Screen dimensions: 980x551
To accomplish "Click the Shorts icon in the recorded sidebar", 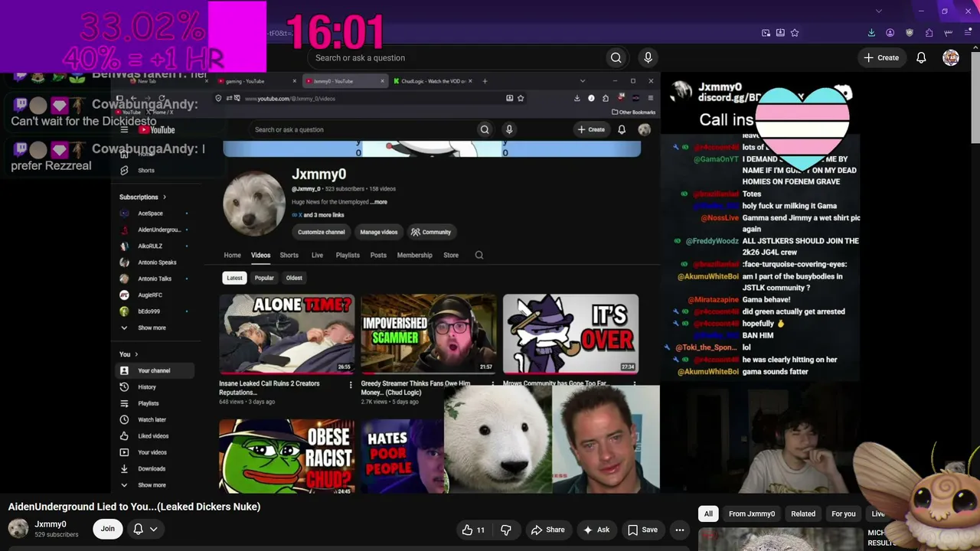I will [x=124, y=171].
